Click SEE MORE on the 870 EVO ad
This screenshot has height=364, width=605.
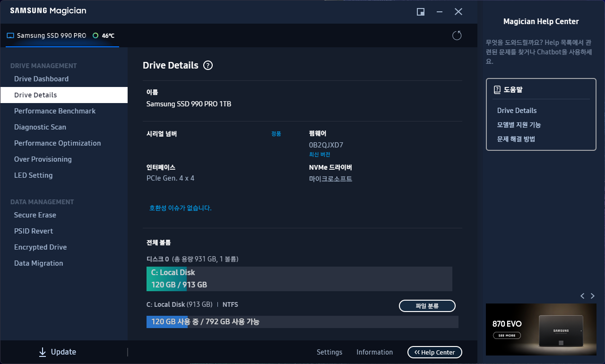pos(507,335)
